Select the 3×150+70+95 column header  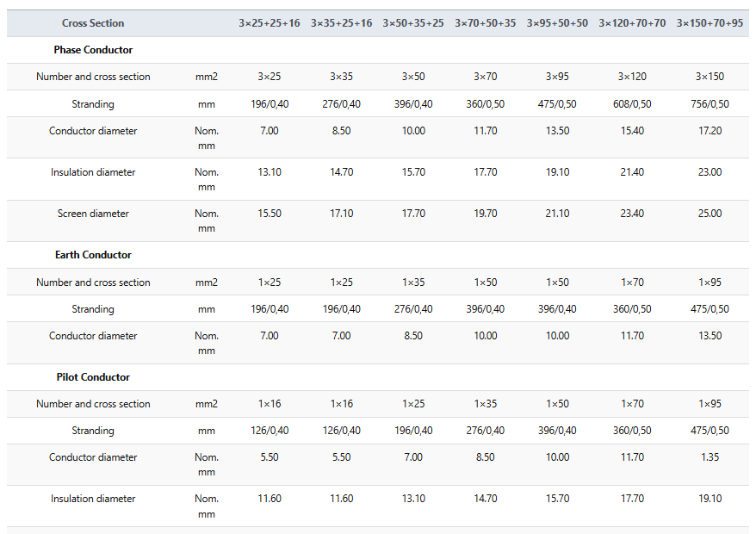pos(710,23)
